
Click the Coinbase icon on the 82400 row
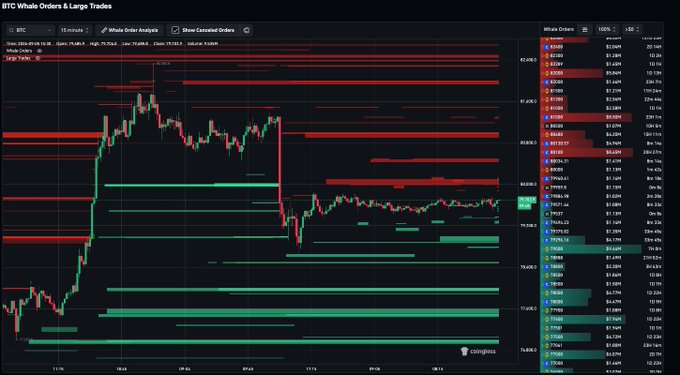(x=547, y=47)
